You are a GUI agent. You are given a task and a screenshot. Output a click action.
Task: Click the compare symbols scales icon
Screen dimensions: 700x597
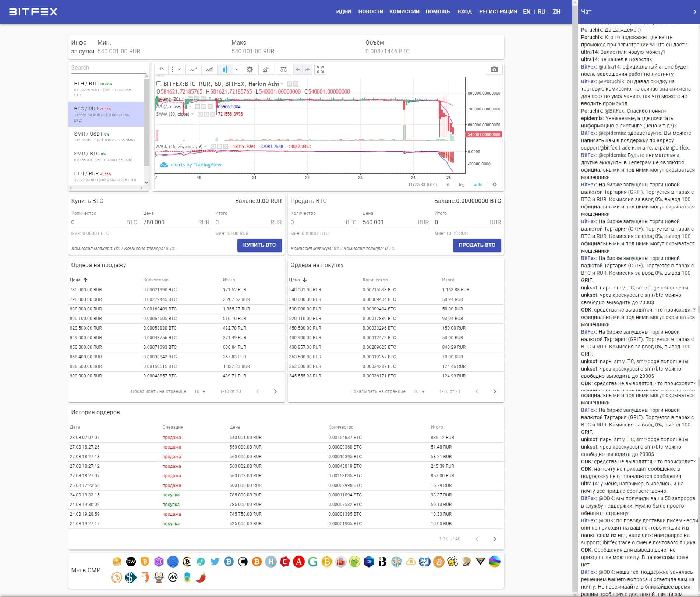pos(283,69)
